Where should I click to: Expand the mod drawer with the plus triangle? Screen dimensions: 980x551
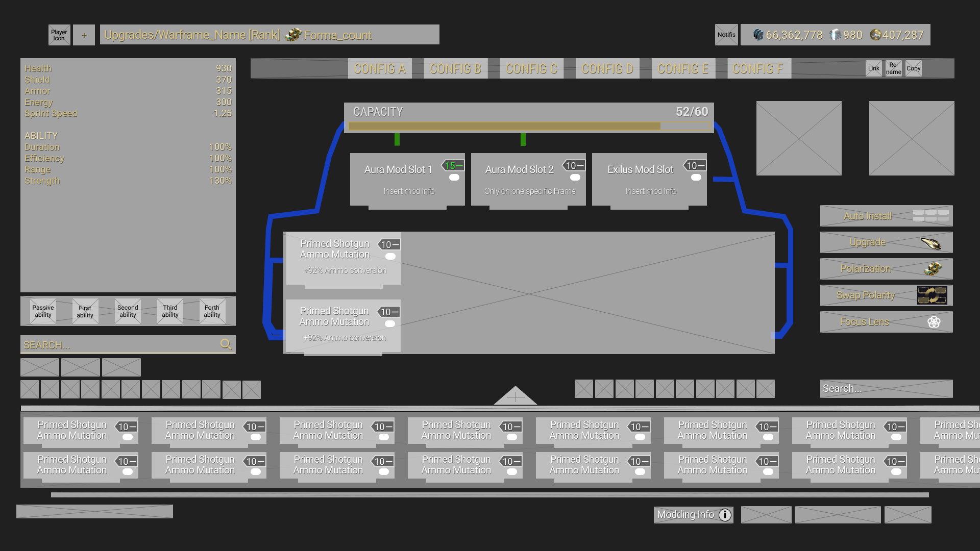pyautogui.click(x=516, y=396)
